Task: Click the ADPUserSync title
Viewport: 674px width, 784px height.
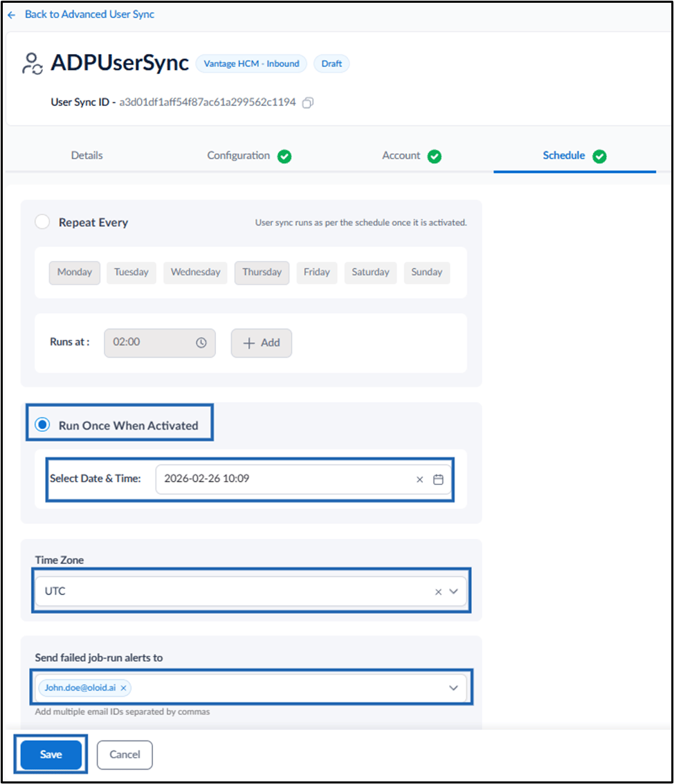Action: coord(120,63)
